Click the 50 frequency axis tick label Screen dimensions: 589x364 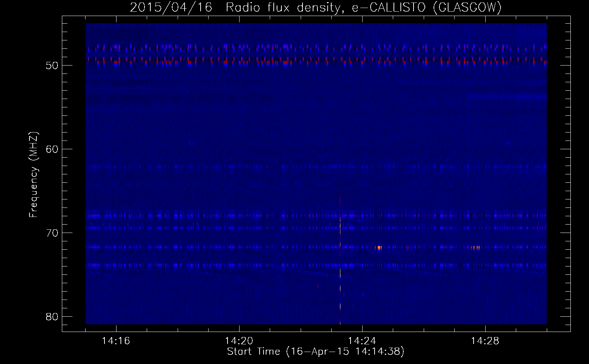coord(52,66)
